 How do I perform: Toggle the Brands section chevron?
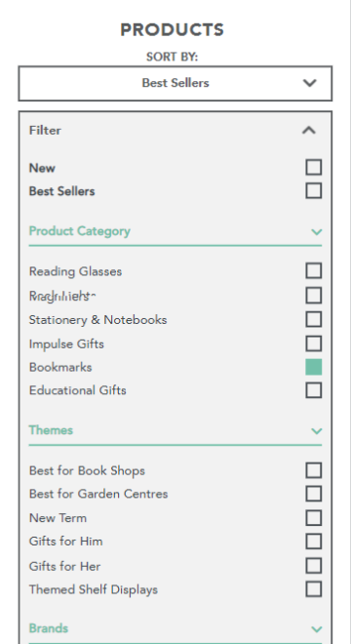[x=317, y=629]
